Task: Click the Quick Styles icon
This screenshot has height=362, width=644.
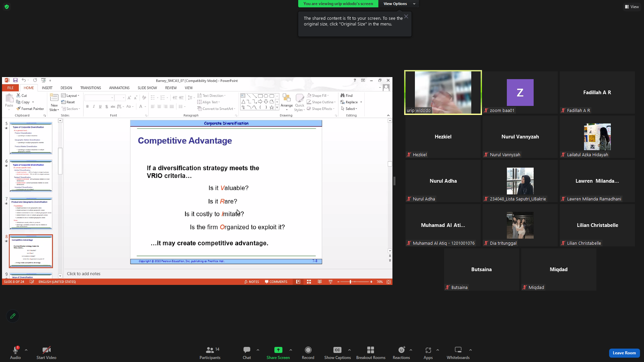Action: point(300,98)
